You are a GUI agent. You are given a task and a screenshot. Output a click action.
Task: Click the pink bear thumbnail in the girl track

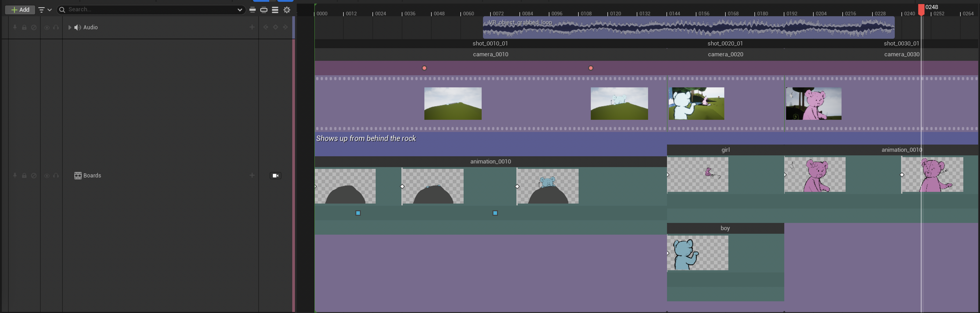pos(814,174)
